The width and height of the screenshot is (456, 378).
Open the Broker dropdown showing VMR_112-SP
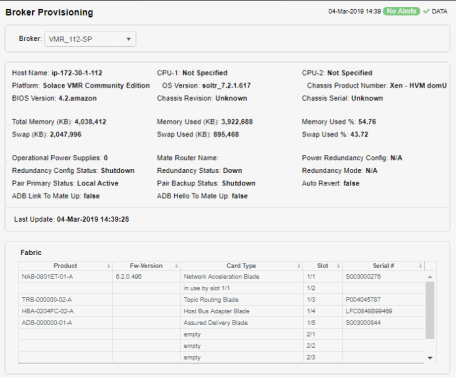pos(90,39)
